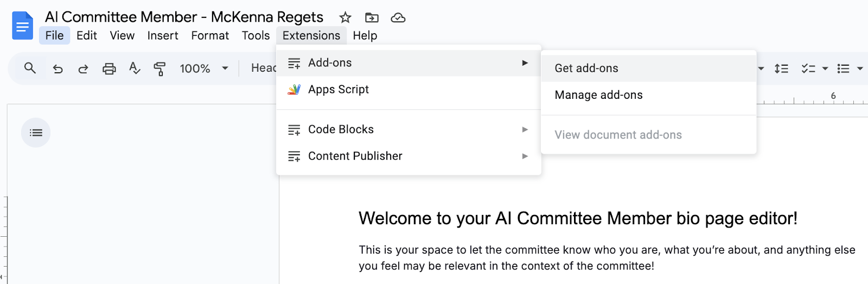View the cloud save status

point(398,17)
